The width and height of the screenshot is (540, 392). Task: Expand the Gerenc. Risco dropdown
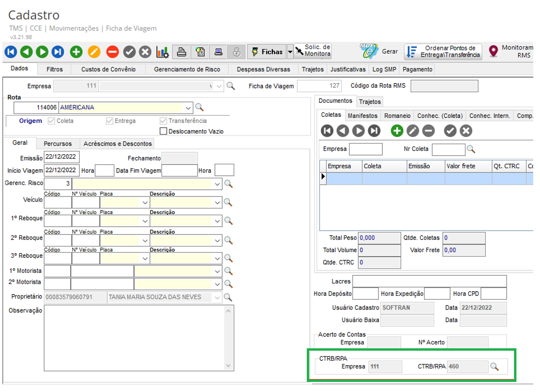(218, 184)
